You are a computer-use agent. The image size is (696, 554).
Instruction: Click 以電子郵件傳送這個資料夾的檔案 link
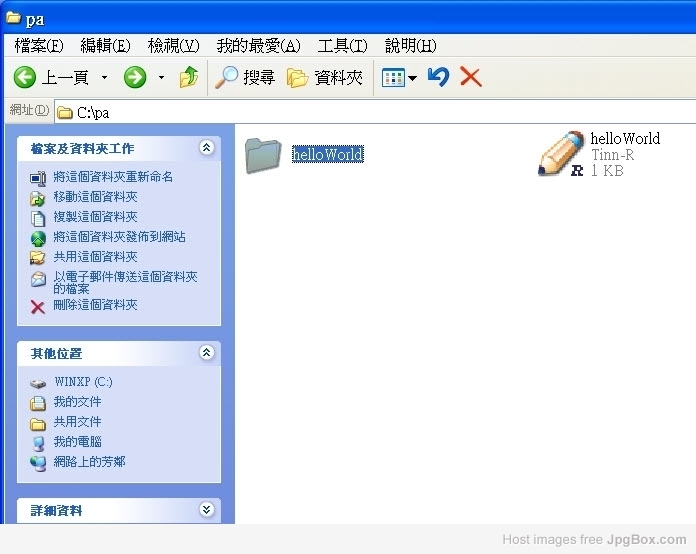coord(125,282)
